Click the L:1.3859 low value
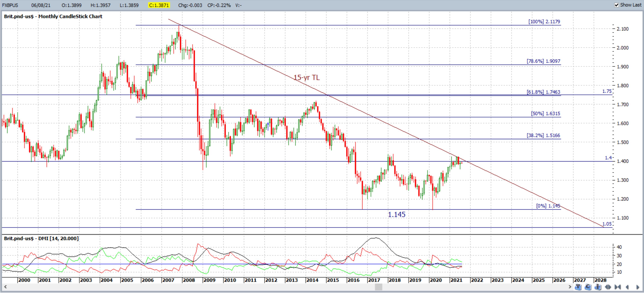Screen dimensions: 644x293 click(129, 5)
